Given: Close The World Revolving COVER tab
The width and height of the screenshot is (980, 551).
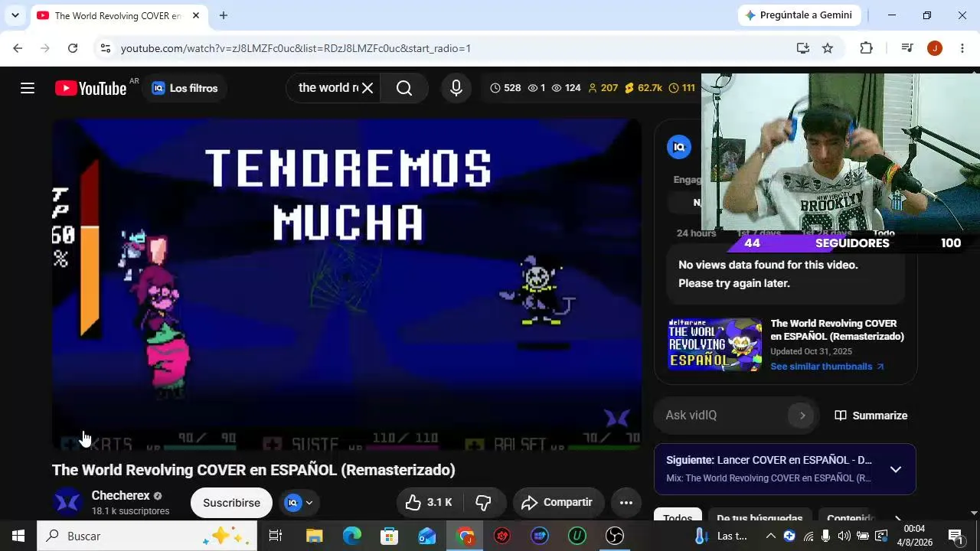Looking at the screenshot, I should click(x=196, y=15).
